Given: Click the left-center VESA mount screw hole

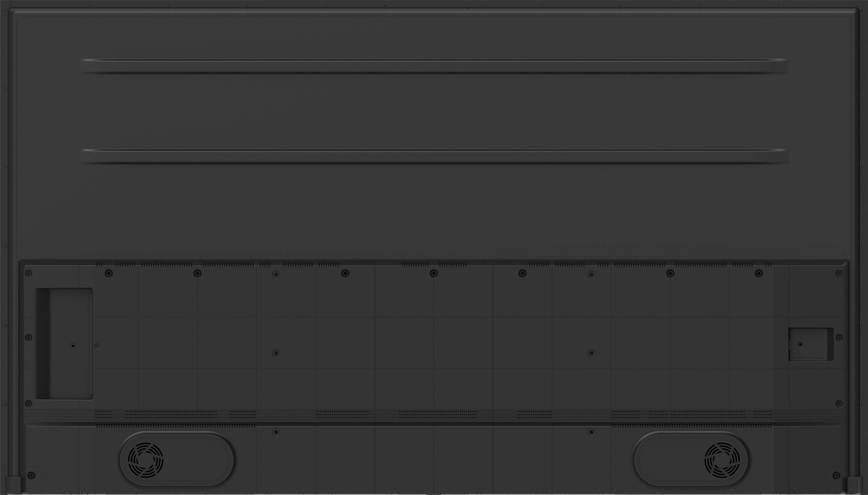Looking at the screenshot, I should pyautogui.click(x=276, y=353).
